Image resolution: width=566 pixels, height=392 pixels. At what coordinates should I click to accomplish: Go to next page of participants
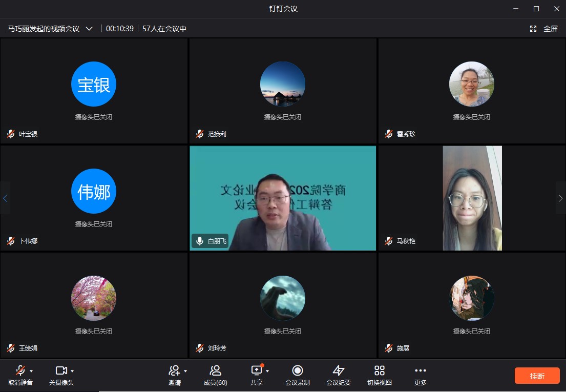point(560,198)
